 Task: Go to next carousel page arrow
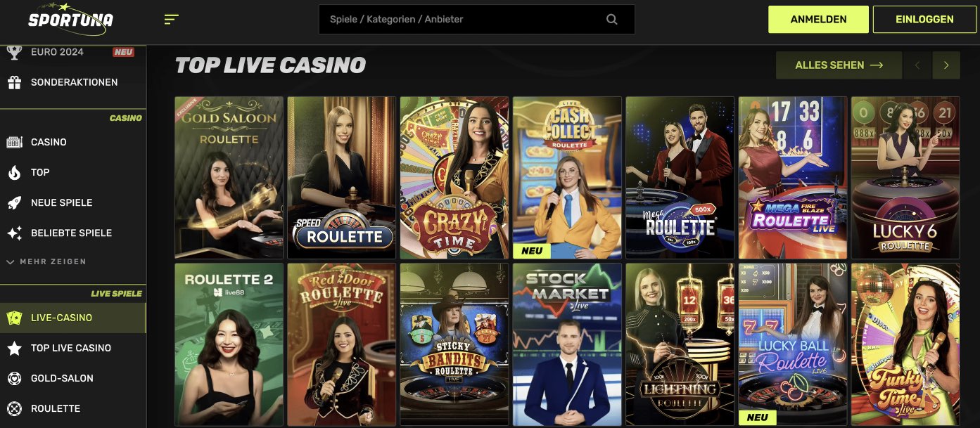point(946,65)
